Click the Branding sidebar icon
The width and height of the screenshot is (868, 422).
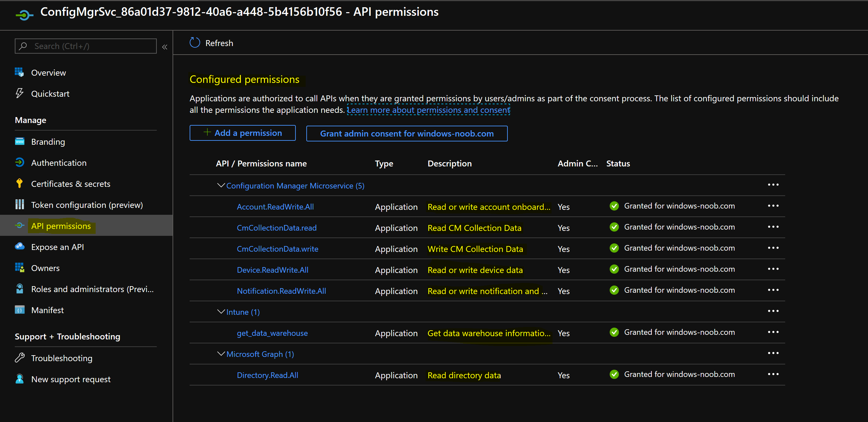(x=19, y=141)
